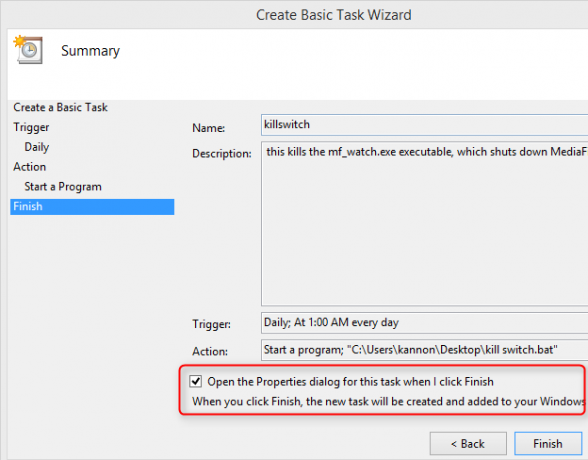
Task: Select Start a Program sub-step
Action: click(63, 187)
